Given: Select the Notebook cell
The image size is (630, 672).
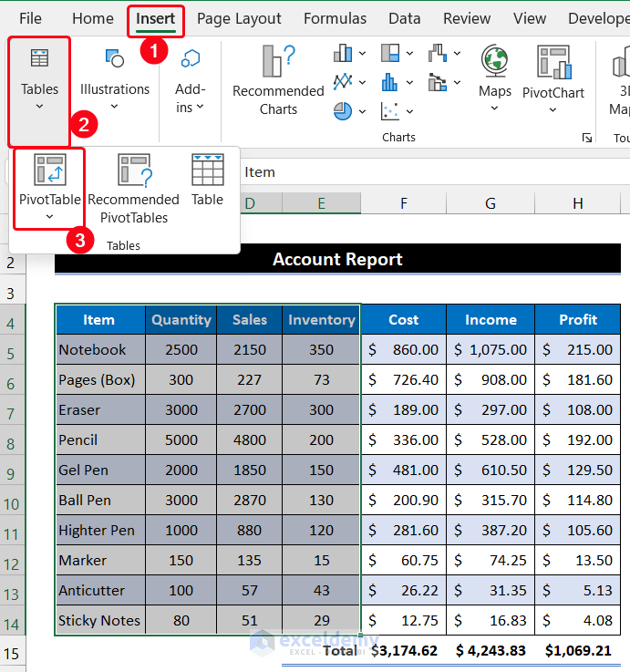Looking at the screenshot, I should tap(100, 350).
